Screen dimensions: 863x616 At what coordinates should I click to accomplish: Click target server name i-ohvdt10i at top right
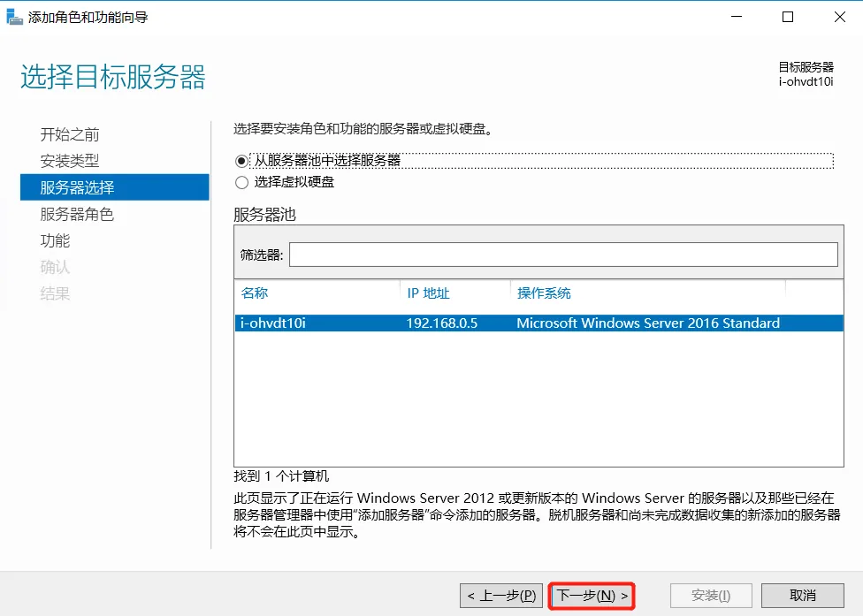point(806,82)
